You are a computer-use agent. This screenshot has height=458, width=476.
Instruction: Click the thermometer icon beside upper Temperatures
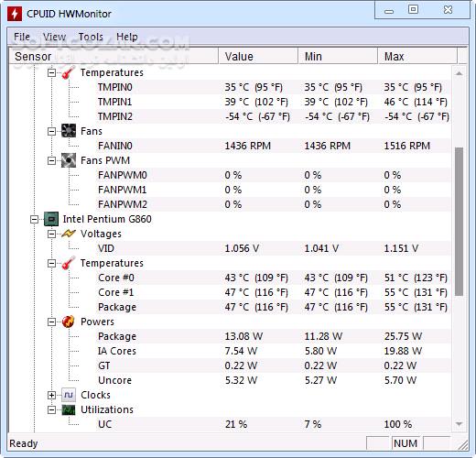(x=69, y=72)
